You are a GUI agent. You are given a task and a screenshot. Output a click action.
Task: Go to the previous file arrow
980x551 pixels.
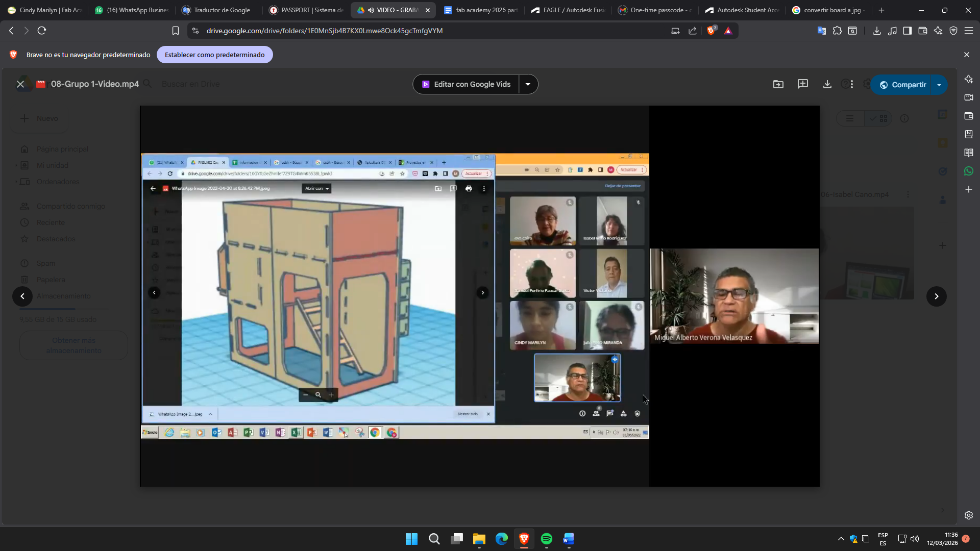point(22,296)
